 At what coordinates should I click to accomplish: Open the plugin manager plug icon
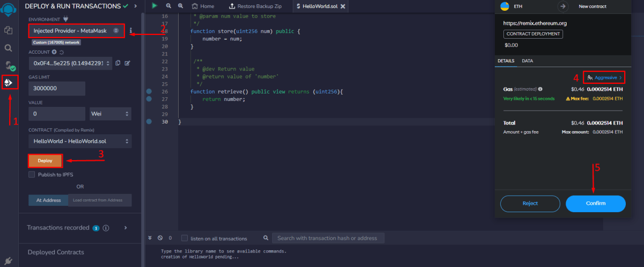8,260
